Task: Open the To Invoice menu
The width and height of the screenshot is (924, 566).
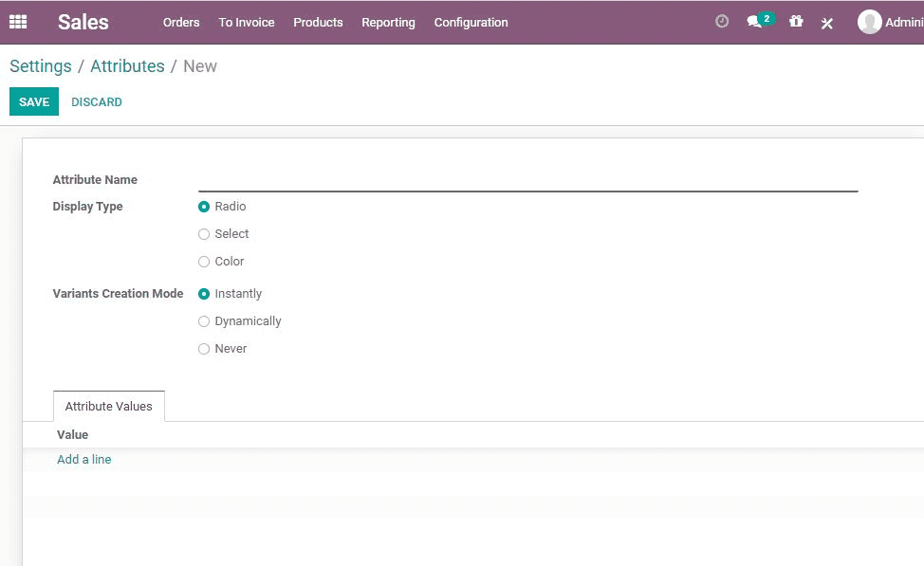Action: (x=247, y=23)
